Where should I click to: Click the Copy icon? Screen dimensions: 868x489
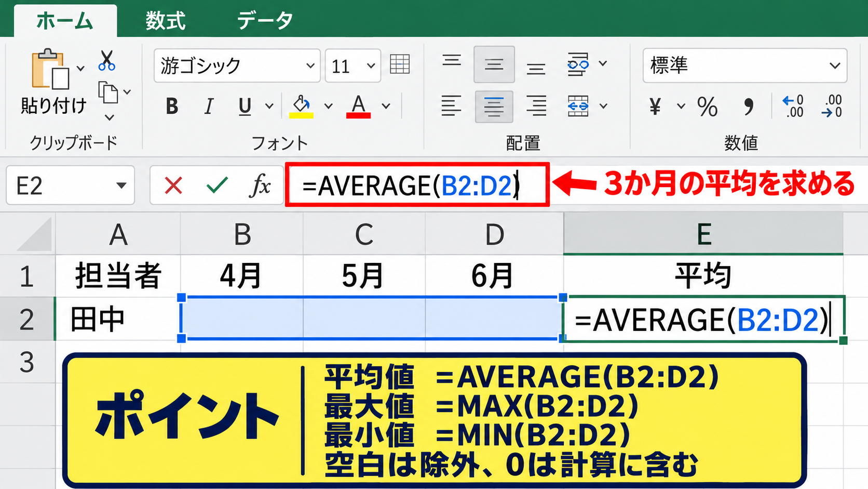(x=108, y=92)
